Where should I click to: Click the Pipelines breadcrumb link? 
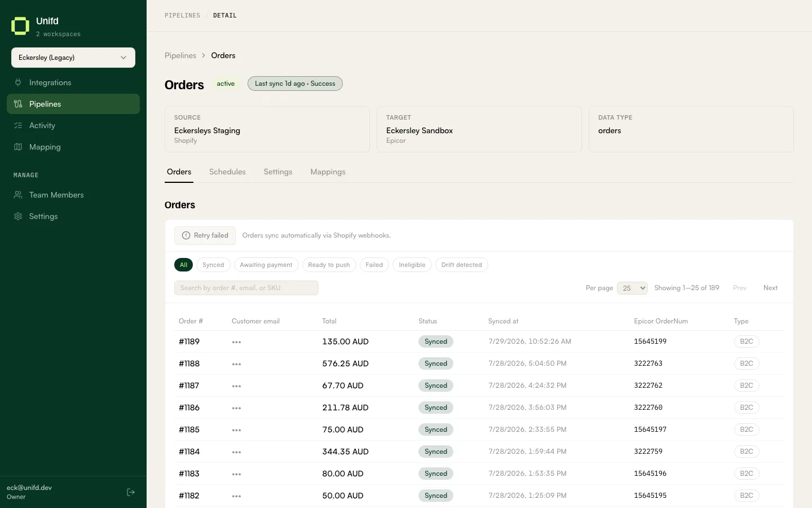point(180,55)
